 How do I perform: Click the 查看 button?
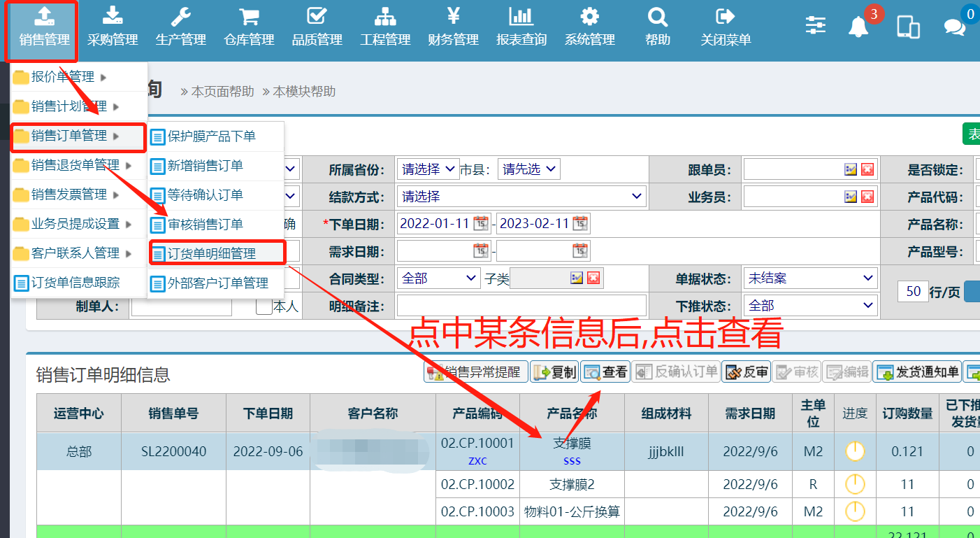coord(605,372)
